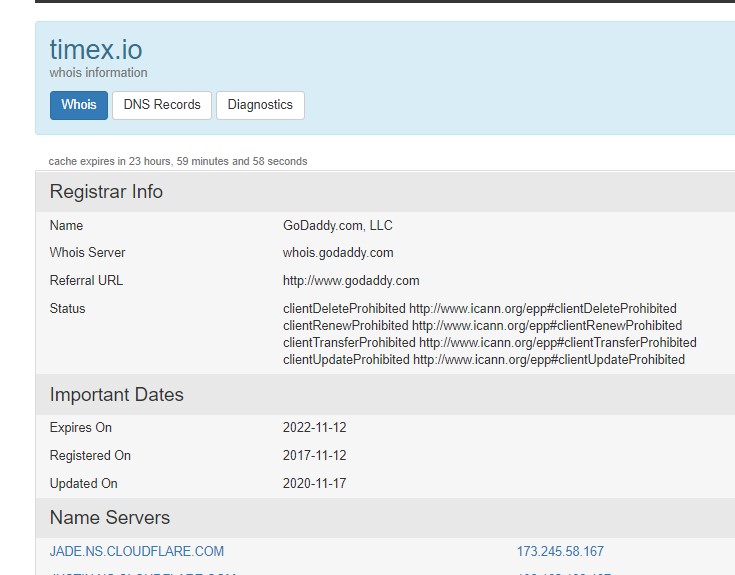Click the timex.io domain heading

tap(96, 50)
